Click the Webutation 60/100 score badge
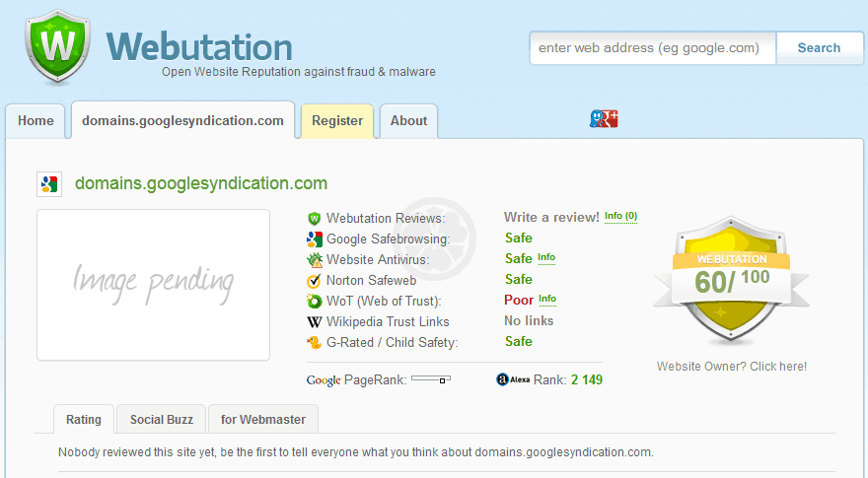 731,280
